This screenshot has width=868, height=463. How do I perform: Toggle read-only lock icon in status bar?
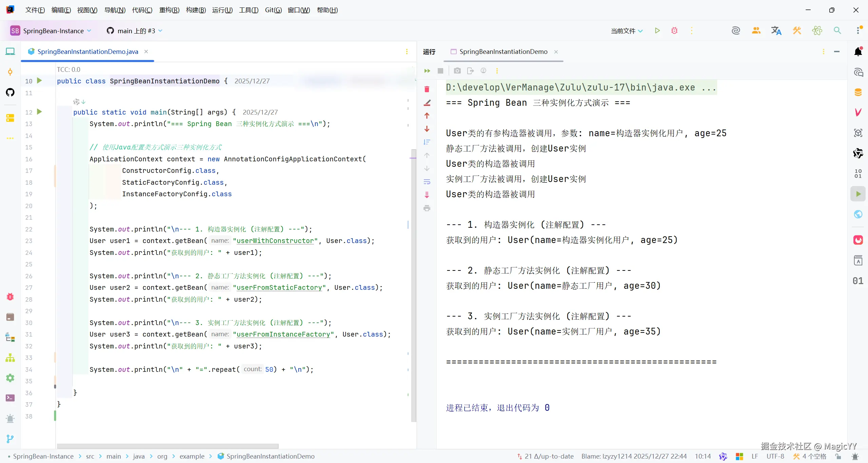pyautogui.click(x=838, y=456)
